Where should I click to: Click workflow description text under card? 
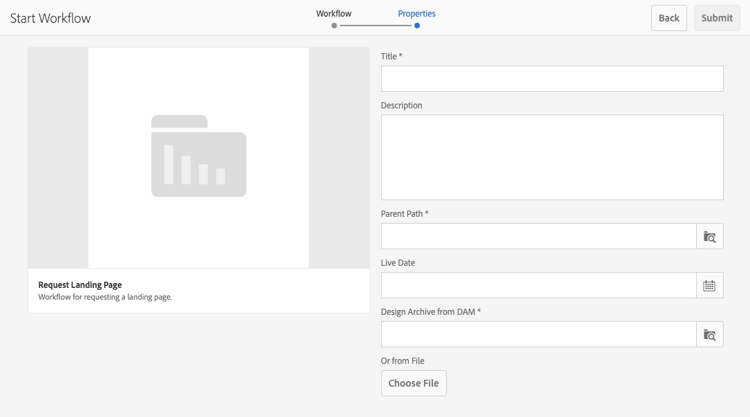coord(105,297)
